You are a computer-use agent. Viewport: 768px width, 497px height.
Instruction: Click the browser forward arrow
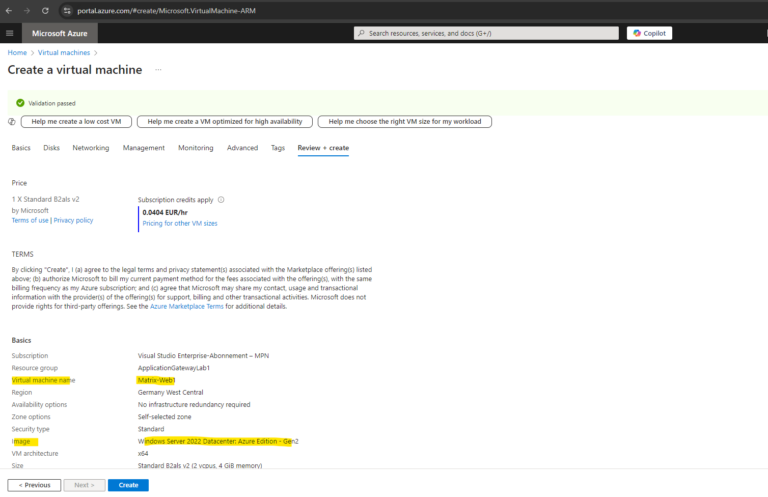(28, 11)
